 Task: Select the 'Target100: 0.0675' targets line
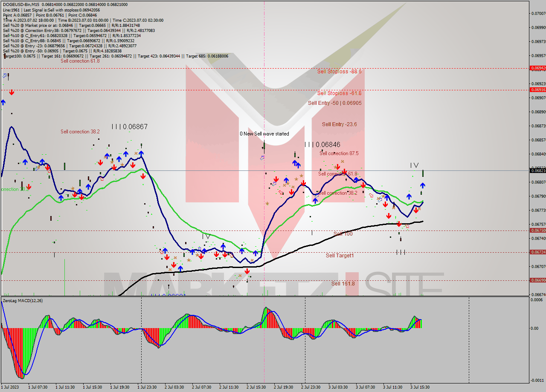pos(115,56)
